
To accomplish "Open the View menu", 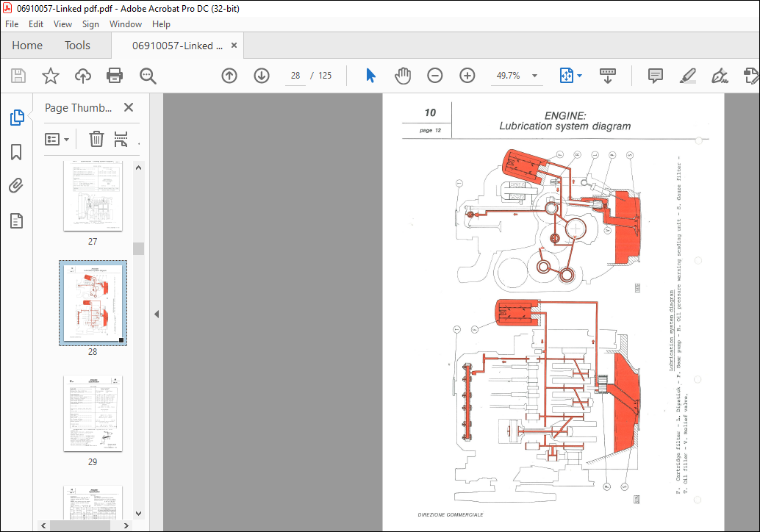I will [x=62, y=24].
